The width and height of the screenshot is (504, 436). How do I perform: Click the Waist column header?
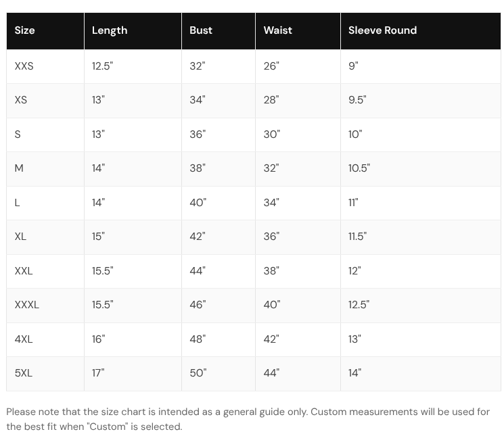pos(298,31)
